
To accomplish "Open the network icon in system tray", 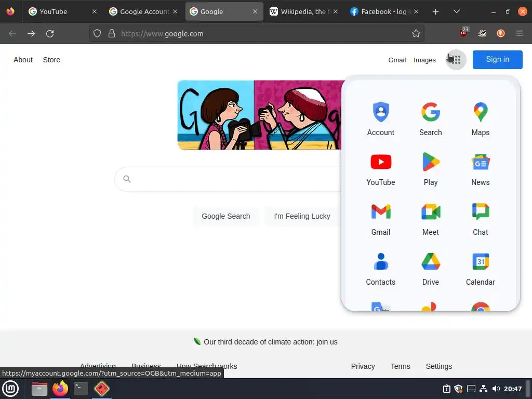I will (483, 389).
